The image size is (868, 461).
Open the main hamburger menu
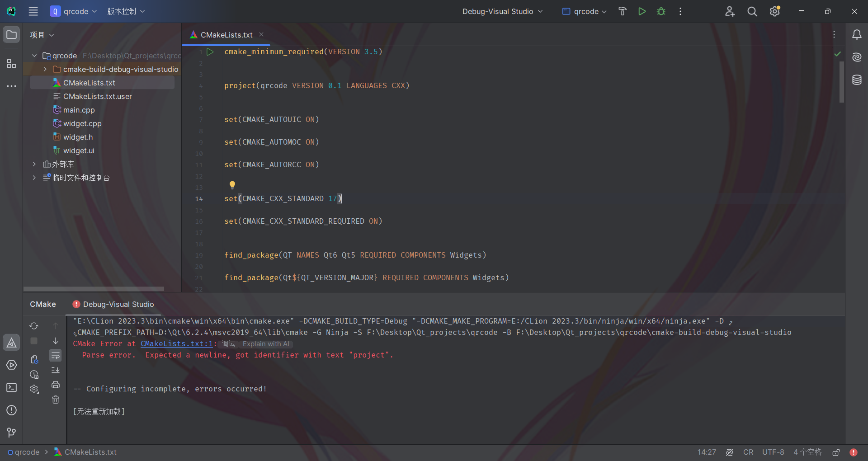33,11
